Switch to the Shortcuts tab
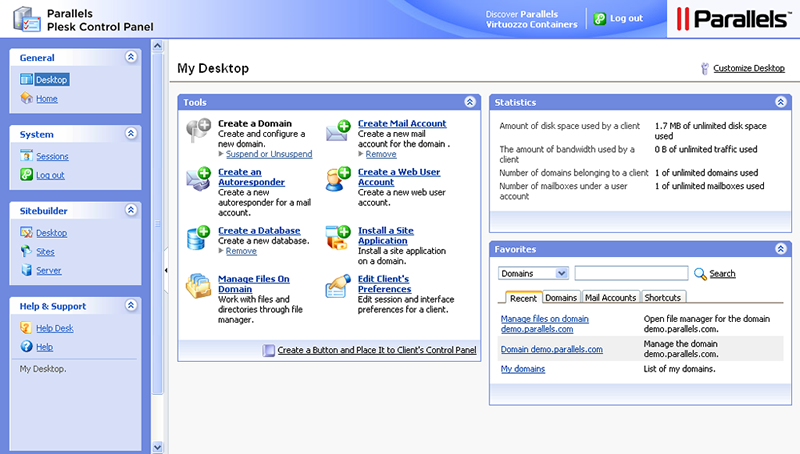This screenshot has height=454, width=800. [663, 297]
